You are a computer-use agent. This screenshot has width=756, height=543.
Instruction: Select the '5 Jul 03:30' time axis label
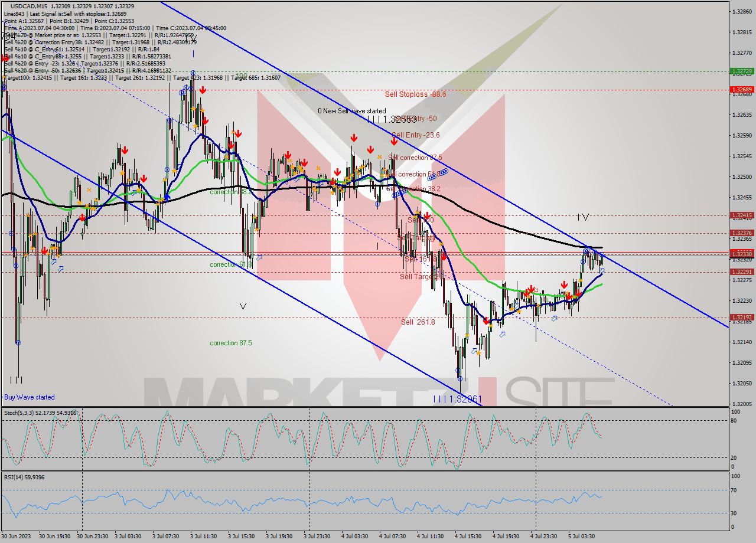pyautogui.click(x=582, y=537)
